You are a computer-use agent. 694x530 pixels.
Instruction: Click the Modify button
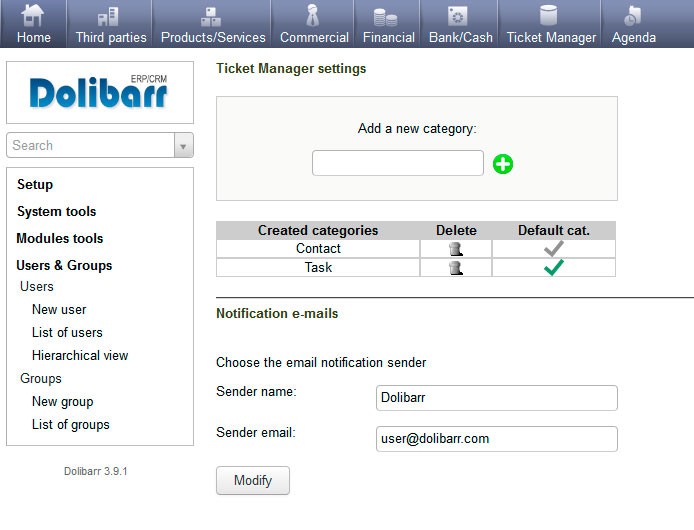(x=253, y=480)
